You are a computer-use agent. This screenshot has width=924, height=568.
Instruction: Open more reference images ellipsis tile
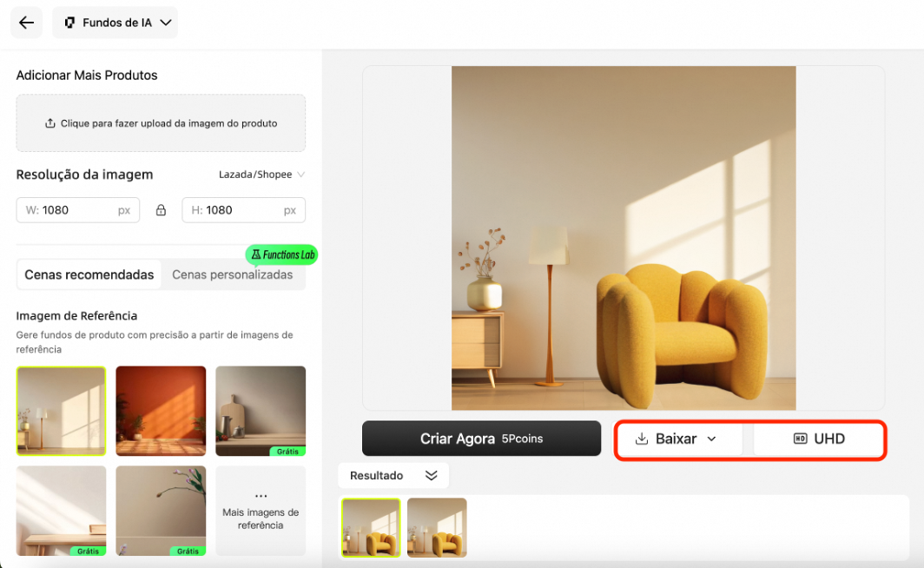pyautogui.click(x=261, y=511)
